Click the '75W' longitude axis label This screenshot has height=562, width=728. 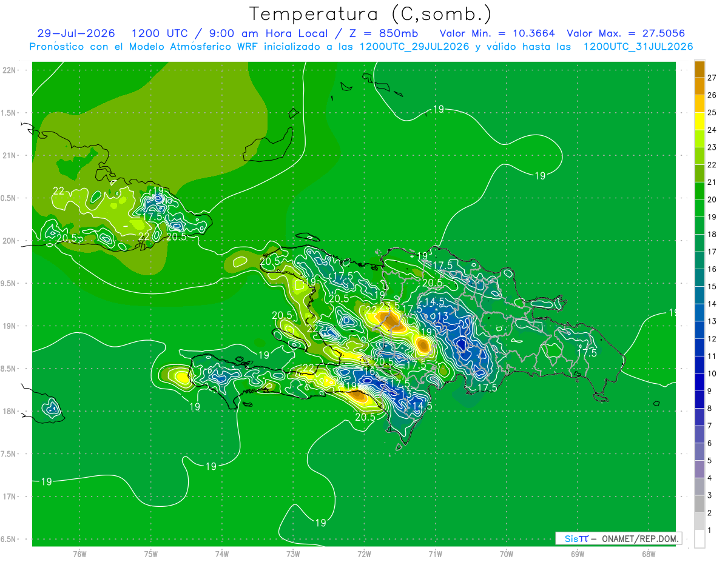pyautogui.click(x=150, y=554)
